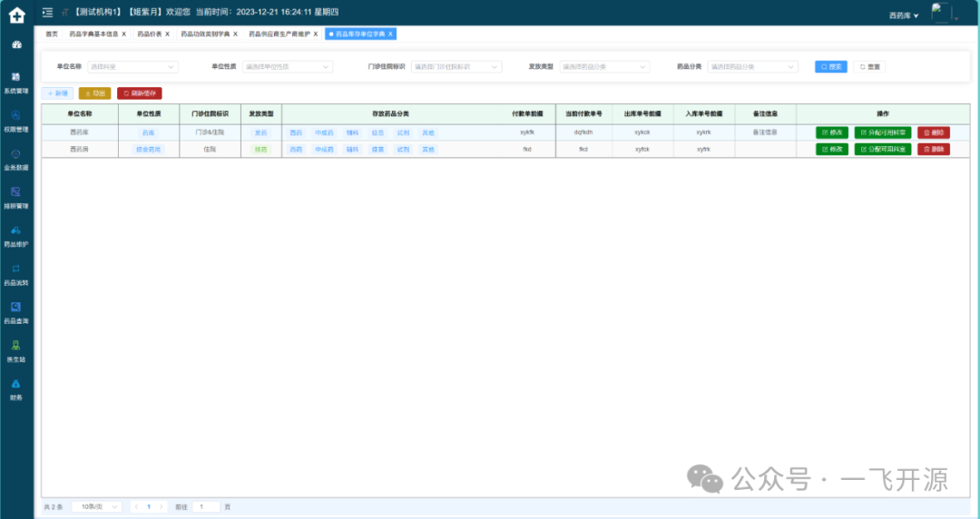
Task: Open 医生站 in the sidebar
Action: point(16,350)
